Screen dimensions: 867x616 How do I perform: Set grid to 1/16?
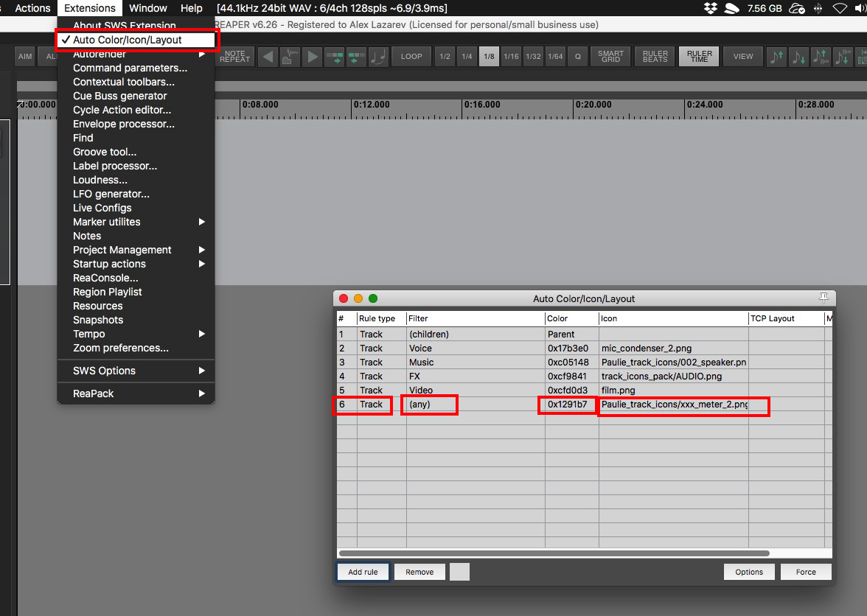coord(511,56)
